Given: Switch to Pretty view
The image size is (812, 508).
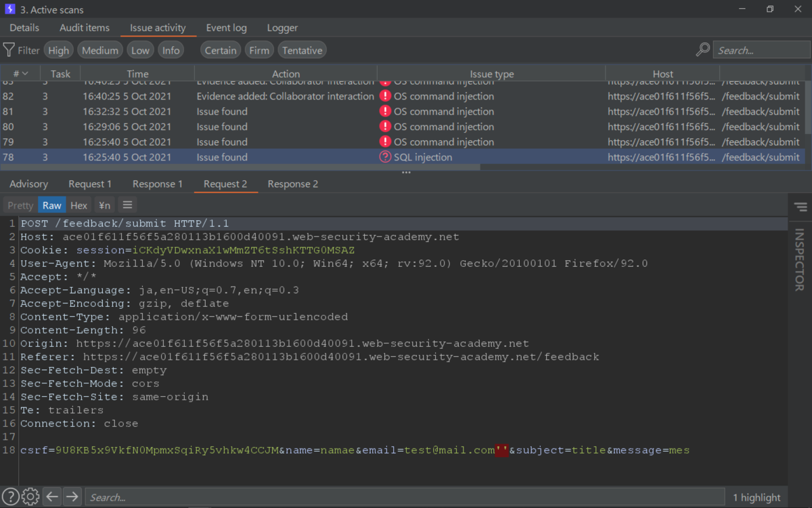Looking at the screenshot, I should click(20, 205).
